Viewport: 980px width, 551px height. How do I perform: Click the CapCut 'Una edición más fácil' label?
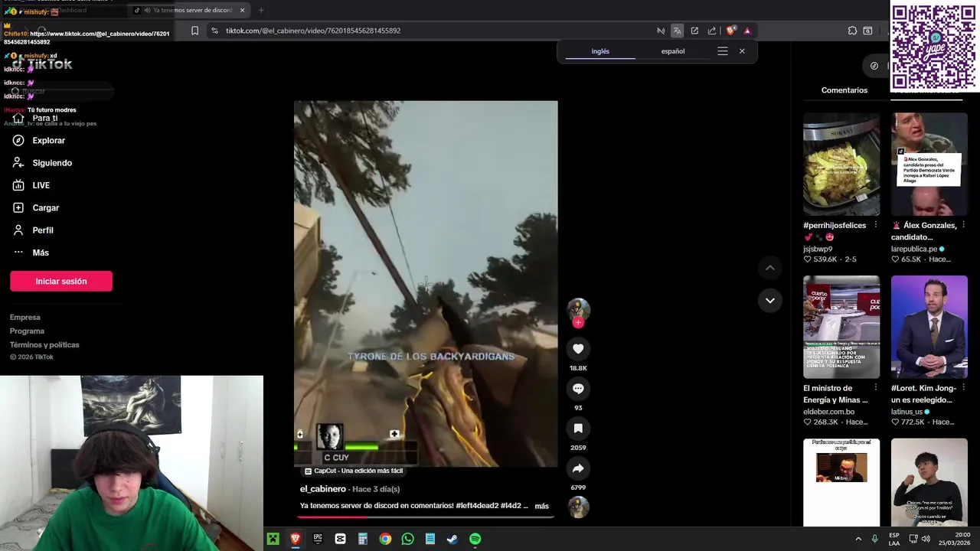tap(353, 471)
